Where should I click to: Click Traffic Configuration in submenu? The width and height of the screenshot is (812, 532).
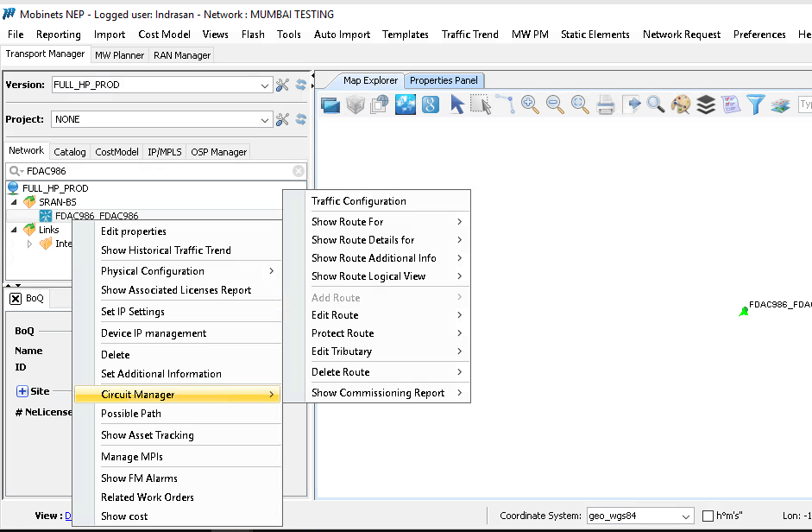358,201
